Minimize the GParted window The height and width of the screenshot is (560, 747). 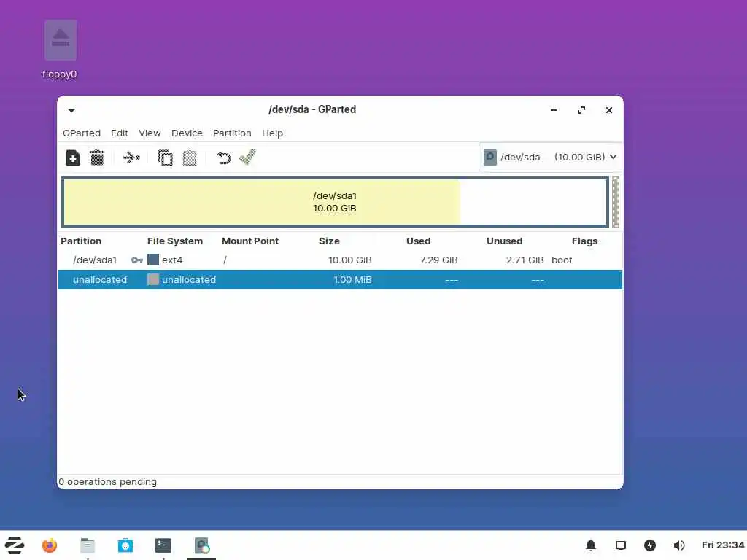[x=554, y=110]
